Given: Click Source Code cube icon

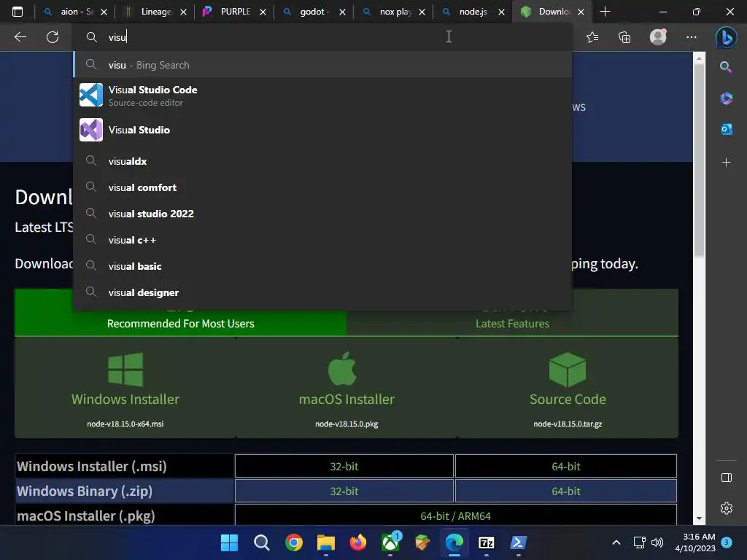Looking at the screenshot, I should click(568, 370).
